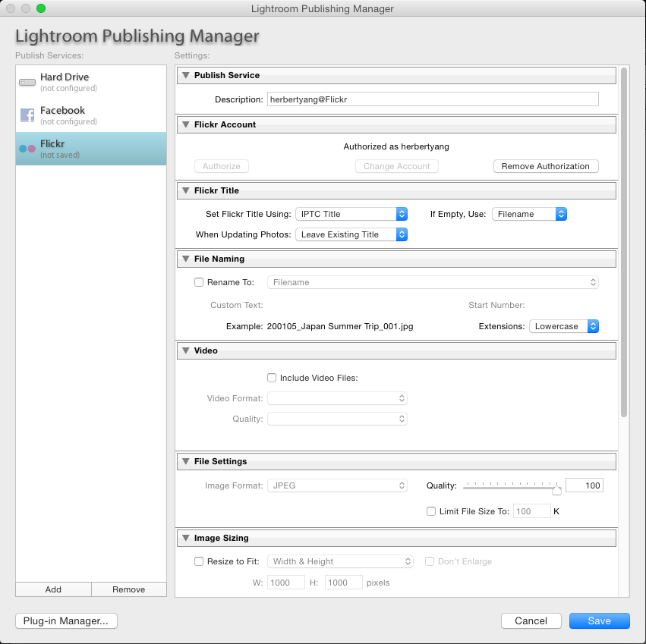Image resolution: width=646 pixels, height=644 pixels.
Task: Click Add publish service button
Action: tap(53, 589)
